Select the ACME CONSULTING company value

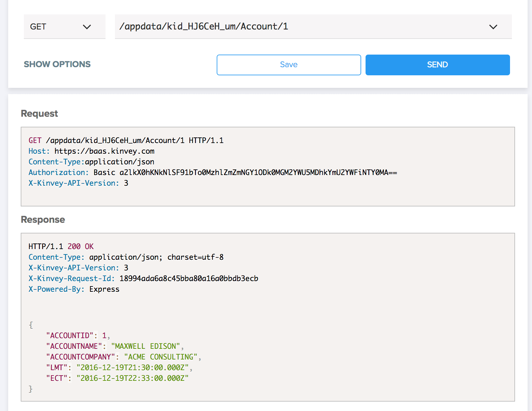tap(160, 357)
